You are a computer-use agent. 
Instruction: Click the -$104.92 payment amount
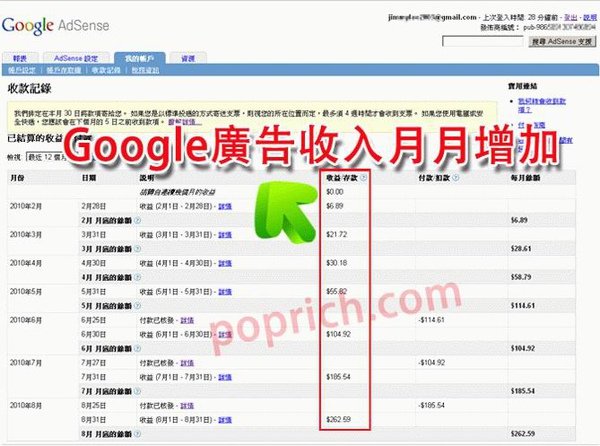pyautogui.click(x=432, y=363)
